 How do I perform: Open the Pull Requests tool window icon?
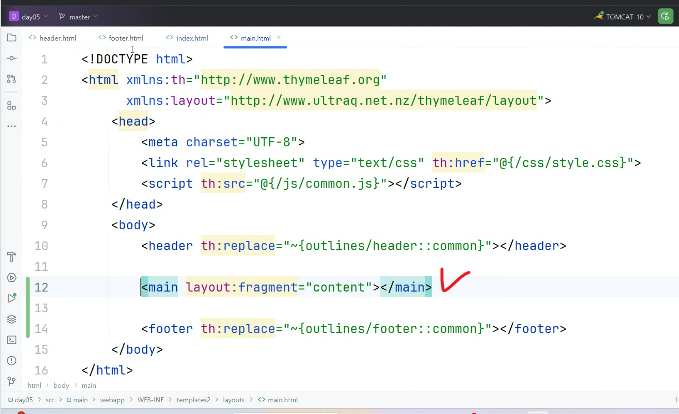[12, 79]
